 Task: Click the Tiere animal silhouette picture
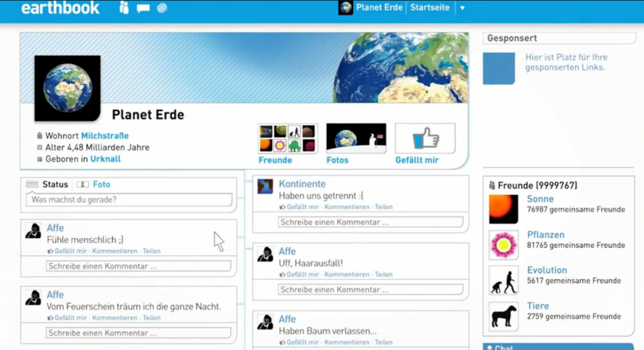[503, 316]
